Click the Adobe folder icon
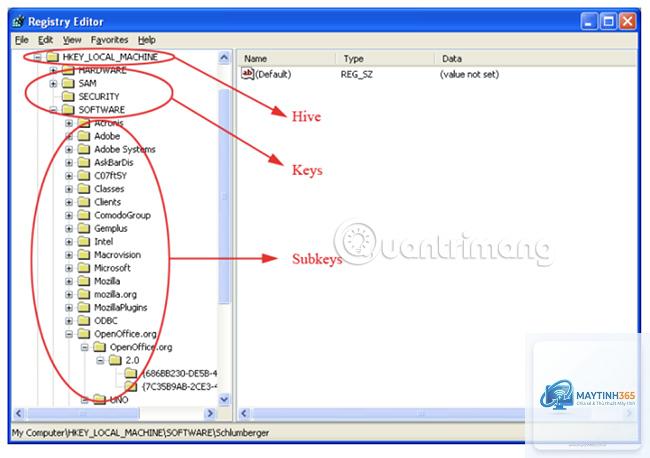Viewport: 650px width, 458px height. pos(84,136)
